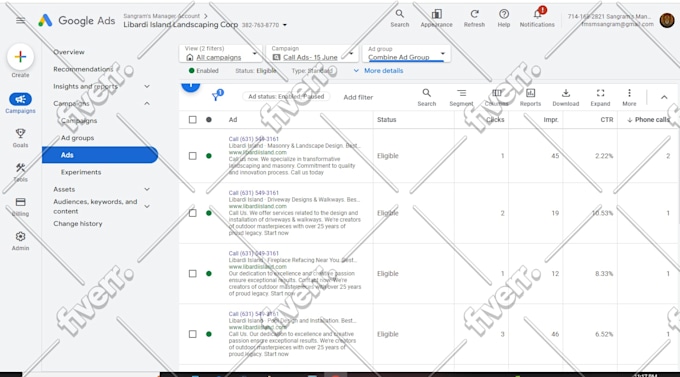Screen dimensions: 680x377
Task: Open Billing in left rail
Action: click(x=20, y=207)
